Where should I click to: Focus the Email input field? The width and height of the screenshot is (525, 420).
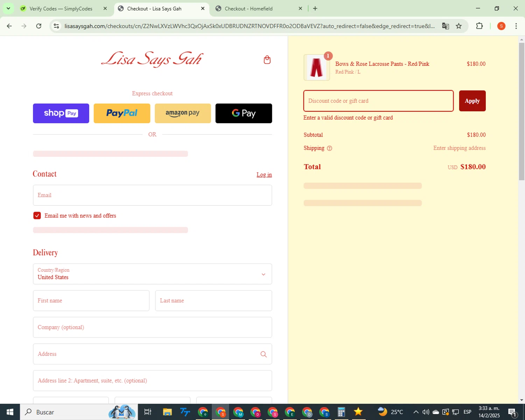[x=152, y=195]
